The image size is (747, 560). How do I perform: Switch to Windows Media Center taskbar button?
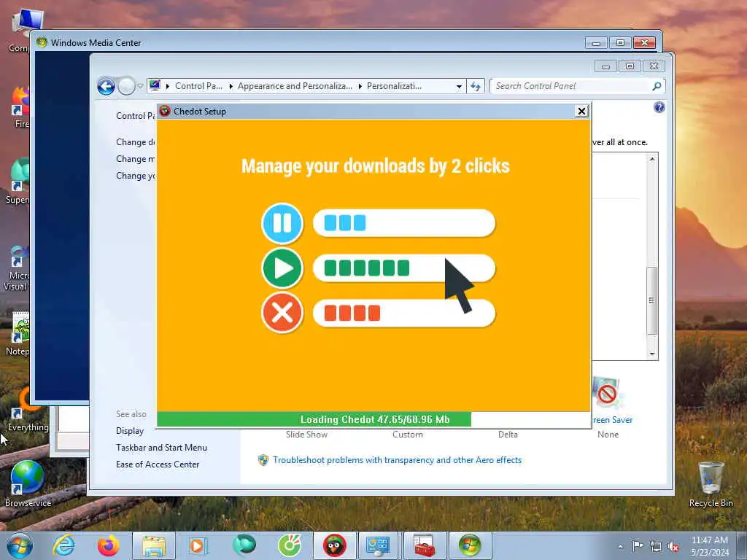tap(470, 545)
